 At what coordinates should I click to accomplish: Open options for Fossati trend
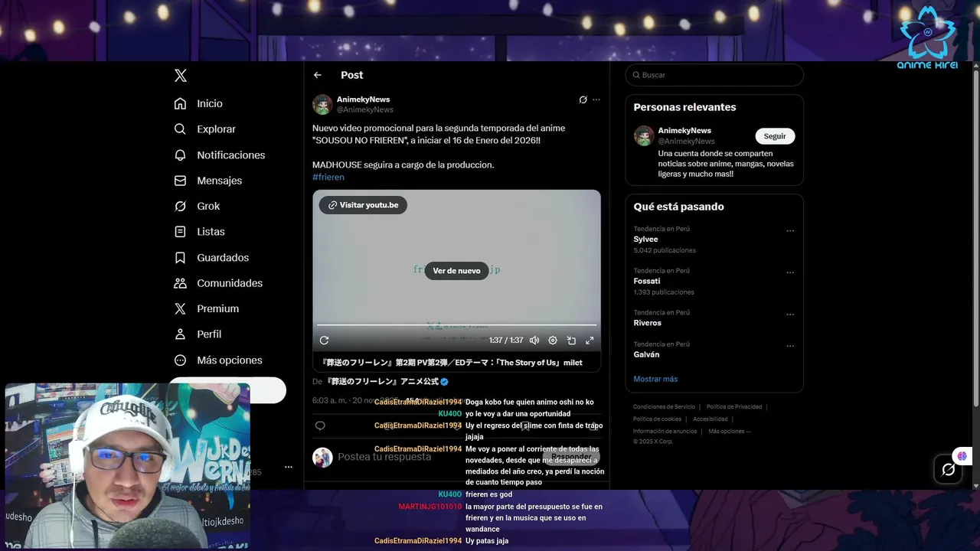(x=790, y=272)
